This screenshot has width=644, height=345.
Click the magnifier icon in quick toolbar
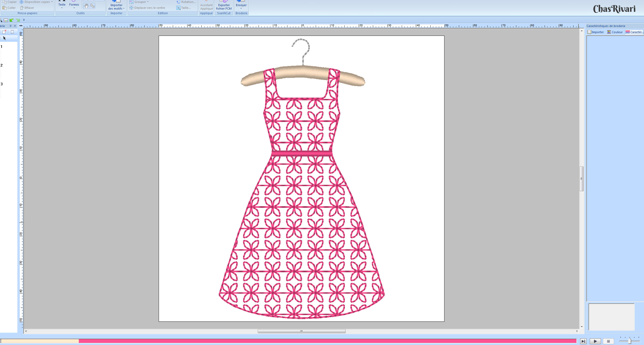click(x=1, y=20)
